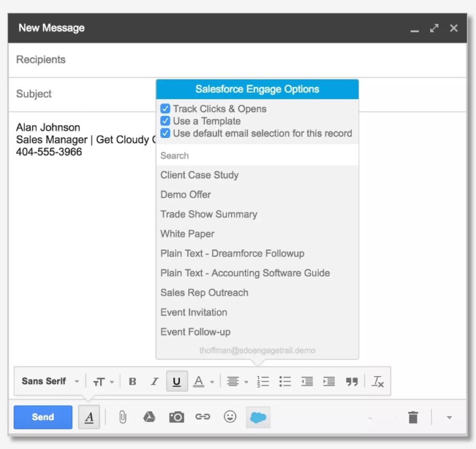Viewport: 476px width, 449px height.
Task: Toggle underline formatting
Action: pos(177,382)
